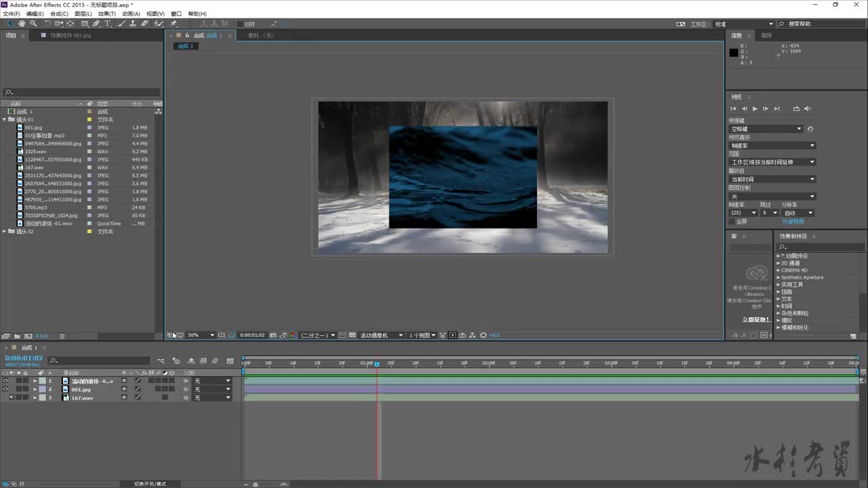Open the parent dropdown for the 167.wav layer

(212, 397)
